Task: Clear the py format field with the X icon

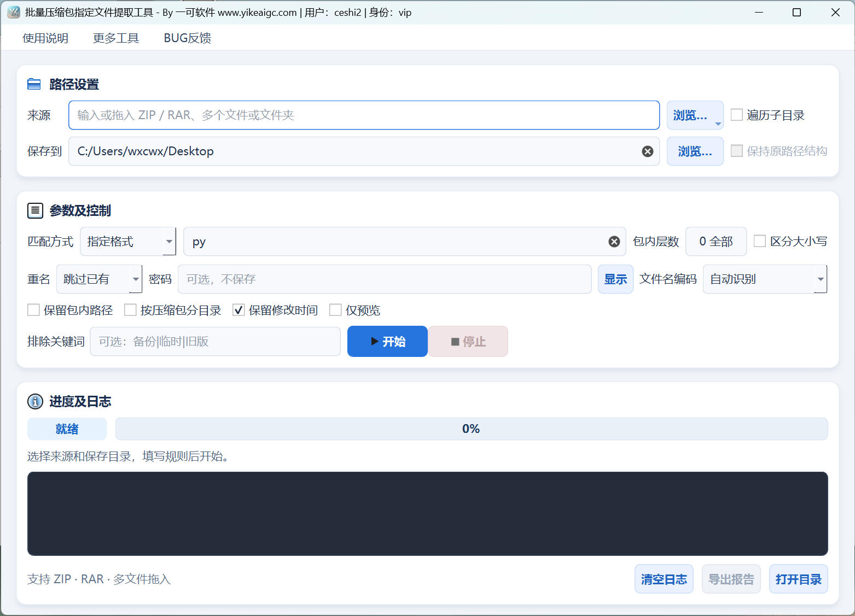Action: 614,242
